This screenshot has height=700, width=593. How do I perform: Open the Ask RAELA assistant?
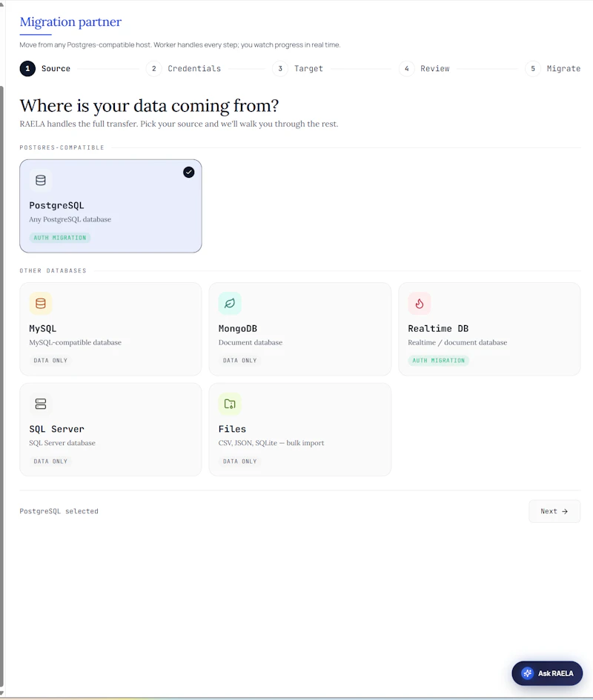(547, 673)
